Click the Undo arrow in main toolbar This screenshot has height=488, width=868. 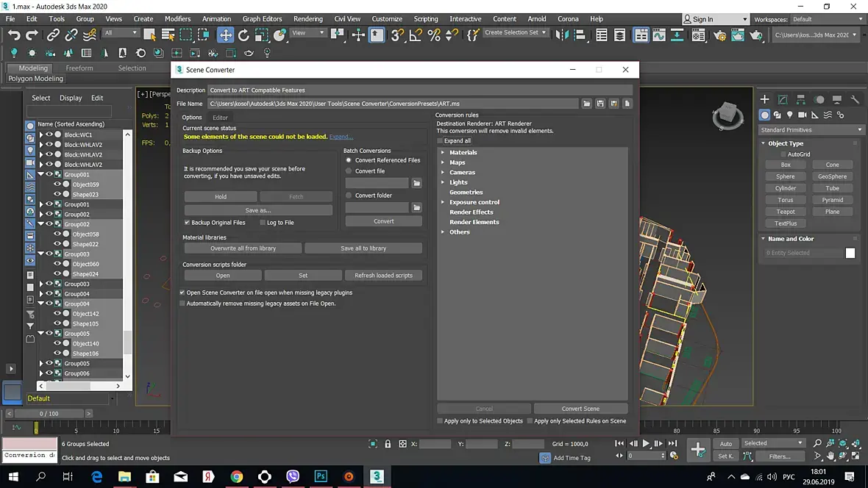(x=13, y=35)
